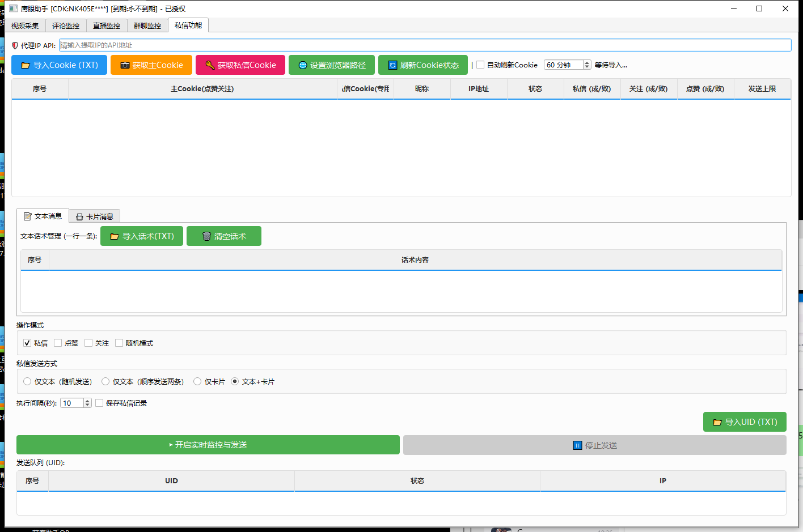Decrease the 执行间隔 seconds spinner value

pyautogui.click(x=87, y=406)
